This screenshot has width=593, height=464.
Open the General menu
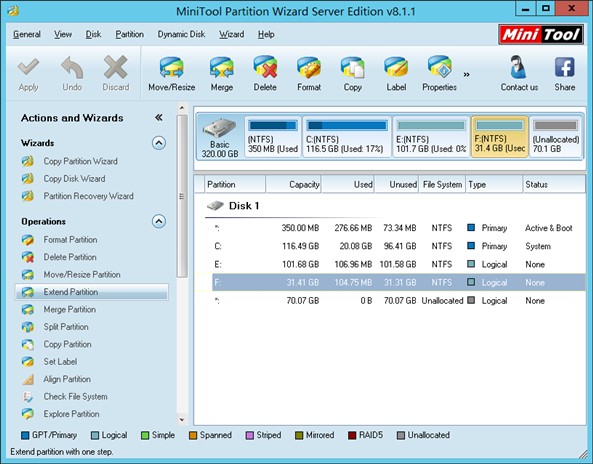pos(27,34)
